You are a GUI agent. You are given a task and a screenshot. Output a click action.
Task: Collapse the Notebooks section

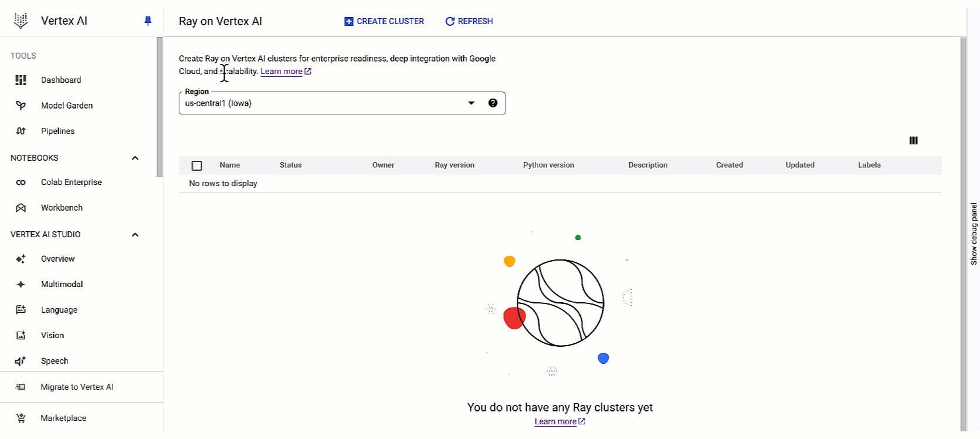tap(135, 158)
